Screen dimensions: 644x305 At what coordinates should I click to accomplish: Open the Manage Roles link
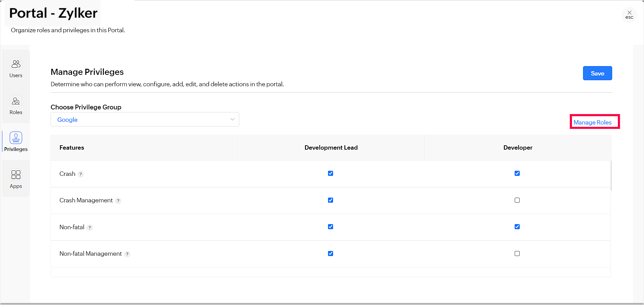pos(592,122)
